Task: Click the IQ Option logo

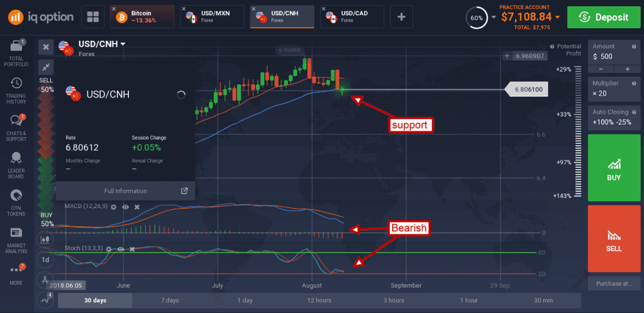Action: 40,16
